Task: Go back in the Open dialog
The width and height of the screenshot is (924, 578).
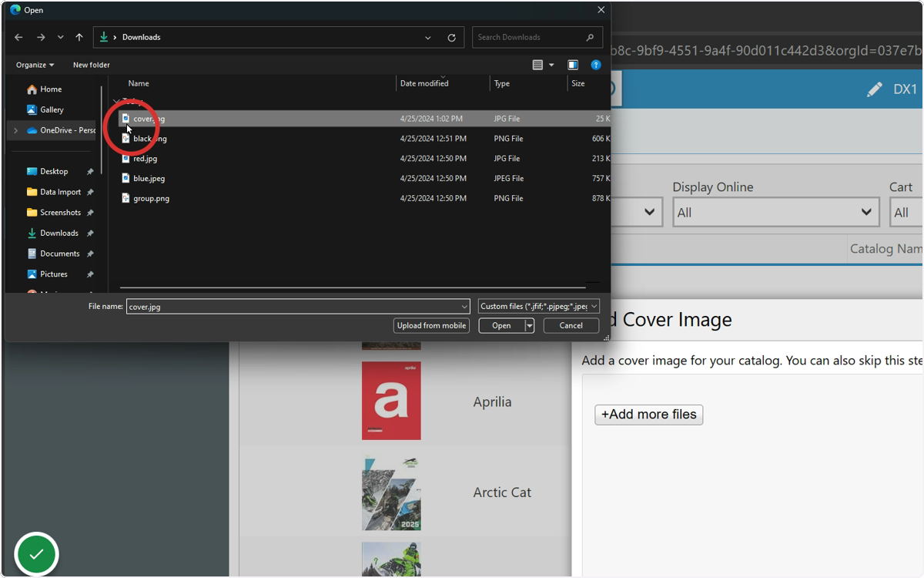Action: click(x=18, y=37)
